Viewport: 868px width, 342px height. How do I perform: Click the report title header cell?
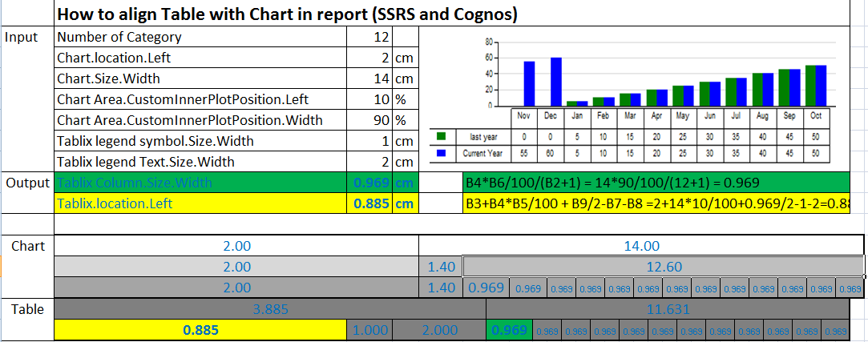click(452, 14)
